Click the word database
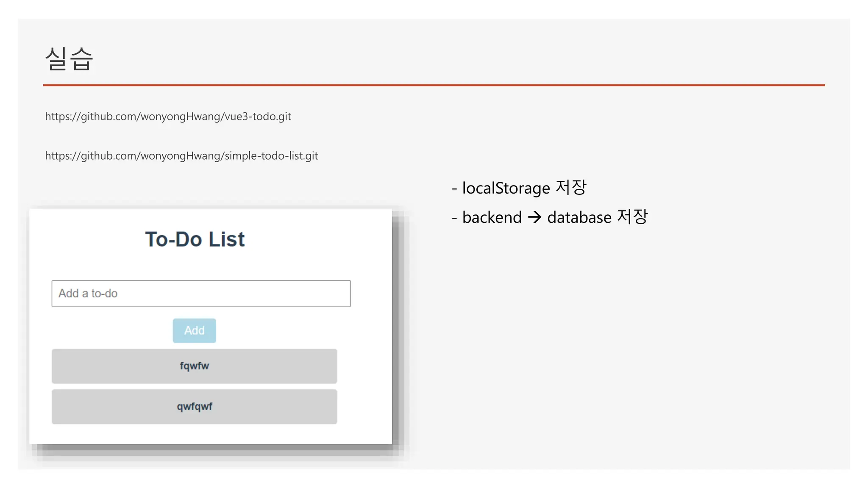Image resolution: width=868 pixels, height=488 pixels. click(x=579, y=217)
